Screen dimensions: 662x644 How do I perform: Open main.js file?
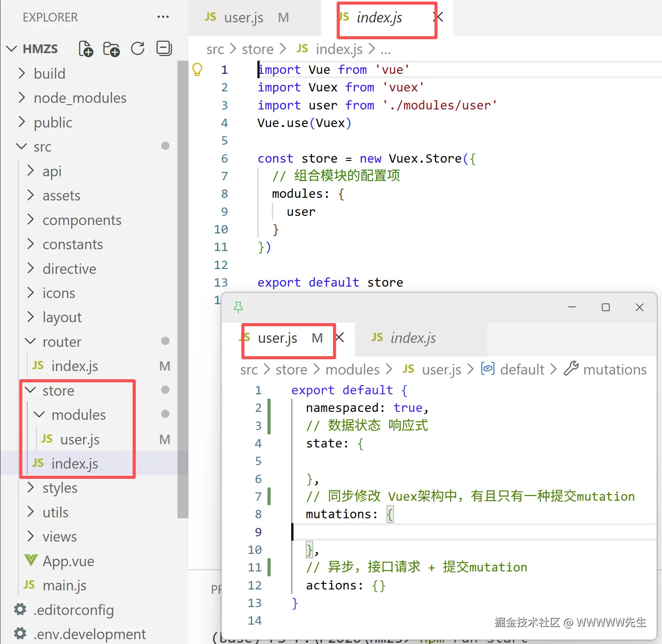tap(64, 586)
